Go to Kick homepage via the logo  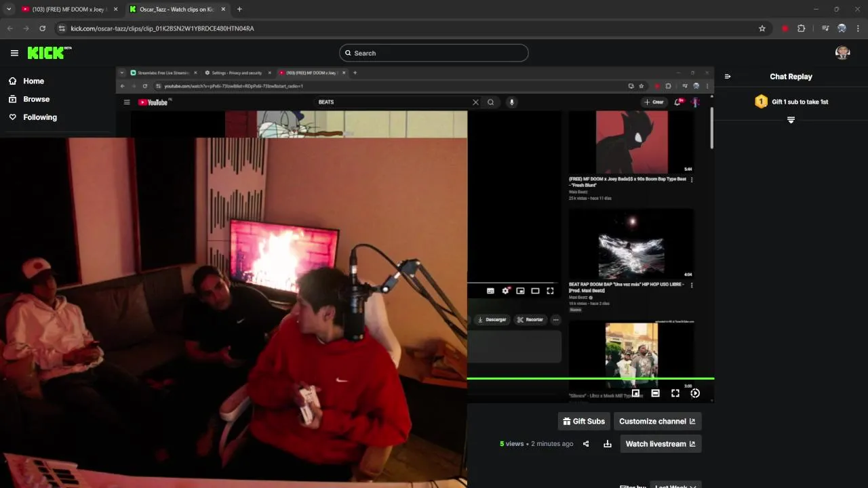50,53
